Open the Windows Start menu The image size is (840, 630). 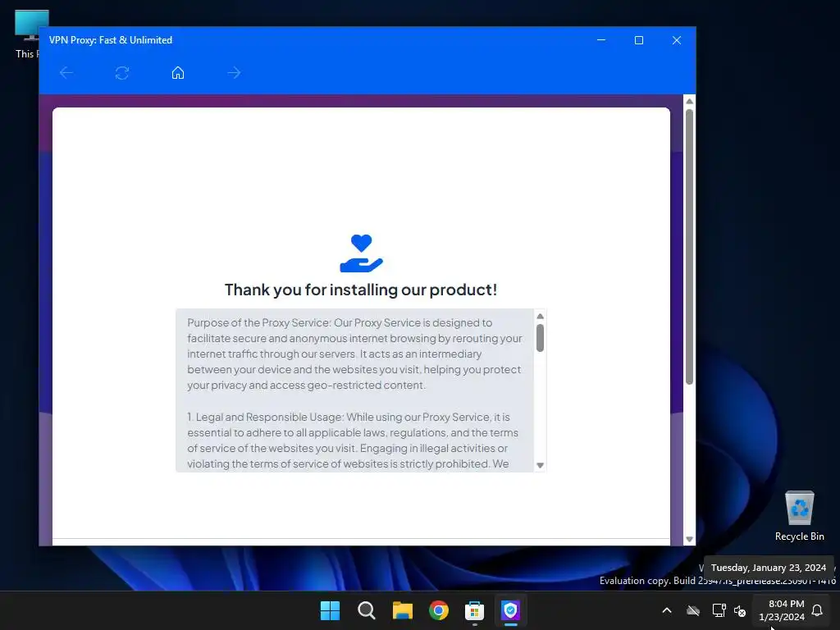pyautogui.click(x=330, y=610)
